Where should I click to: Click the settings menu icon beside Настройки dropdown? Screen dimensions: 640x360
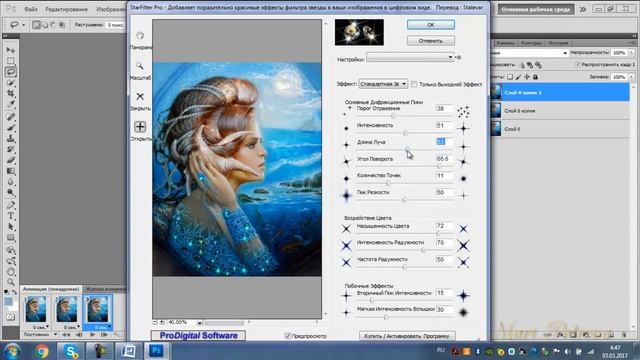click(458, 58)
